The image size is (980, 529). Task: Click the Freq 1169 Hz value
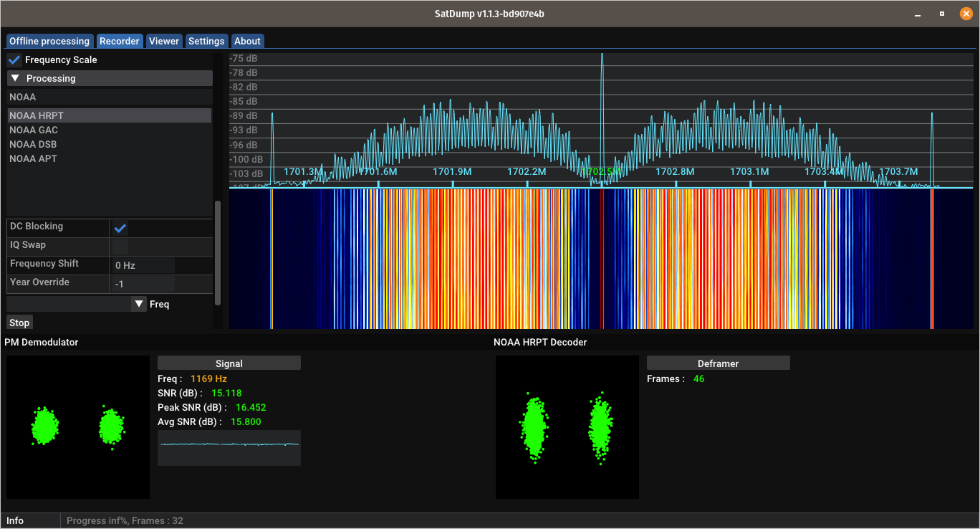pos(208,378)
